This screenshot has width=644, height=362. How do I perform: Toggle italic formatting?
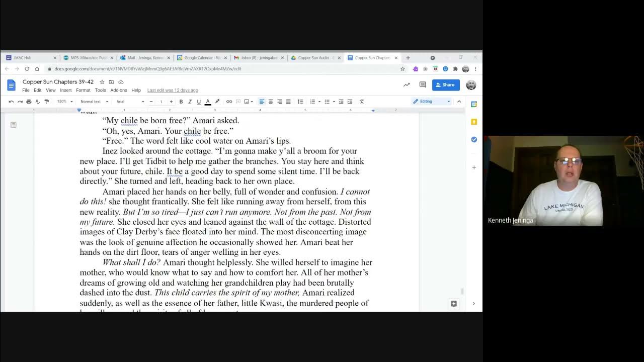190,102
